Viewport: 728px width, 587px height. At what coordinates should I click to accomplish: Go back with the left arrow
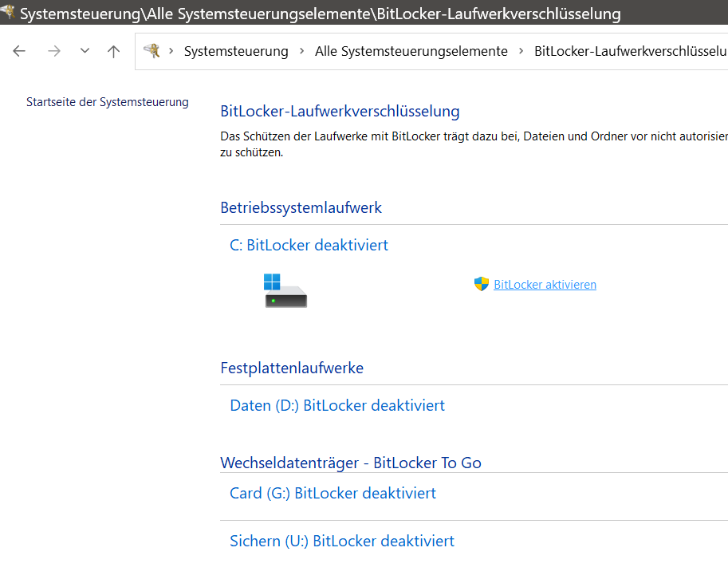(19, 51)
